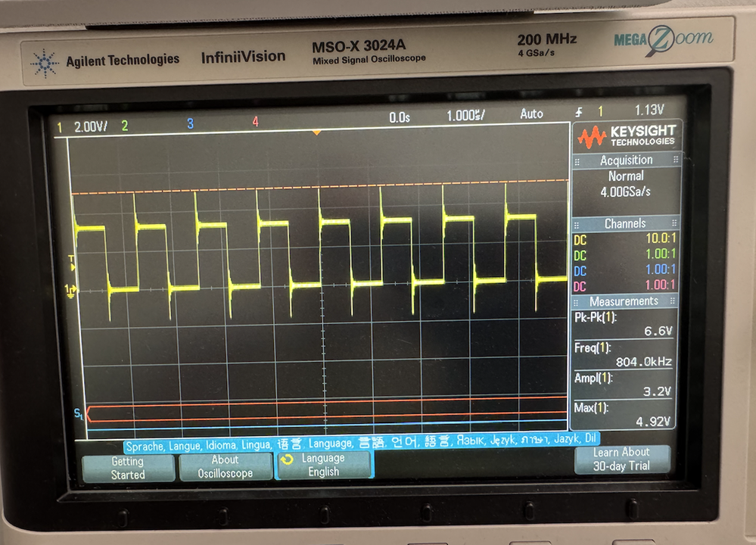Select the Freq(1) 804.0kHz measurement

click(x=623, y=354)
